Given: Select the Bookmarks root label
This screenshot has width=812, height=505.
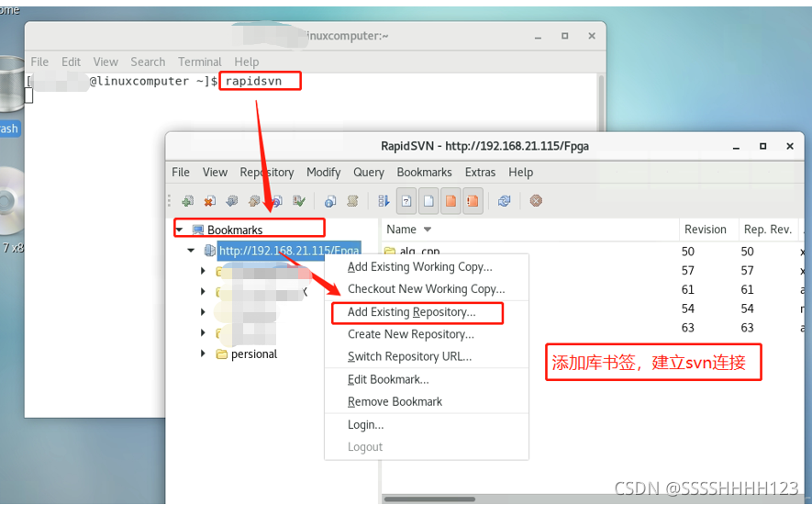Looking at the screenshot, I should point(235,230).
